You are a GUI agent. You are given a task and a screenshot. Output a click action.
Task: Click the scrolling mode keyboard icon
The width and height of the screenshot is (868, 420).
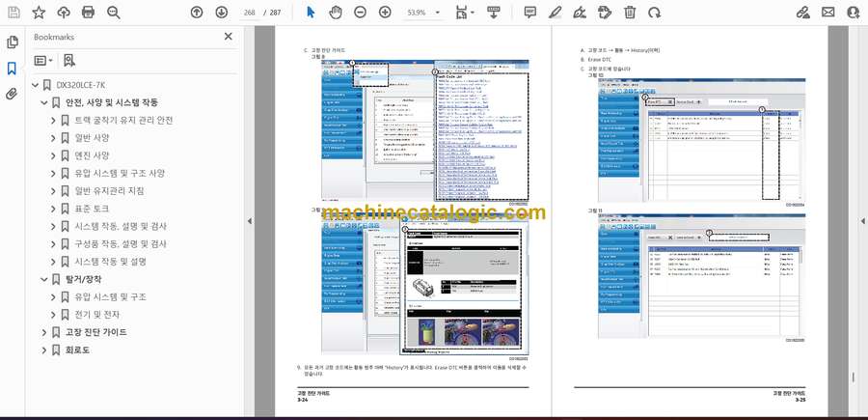pyautogui.click(x=494, y=13)
